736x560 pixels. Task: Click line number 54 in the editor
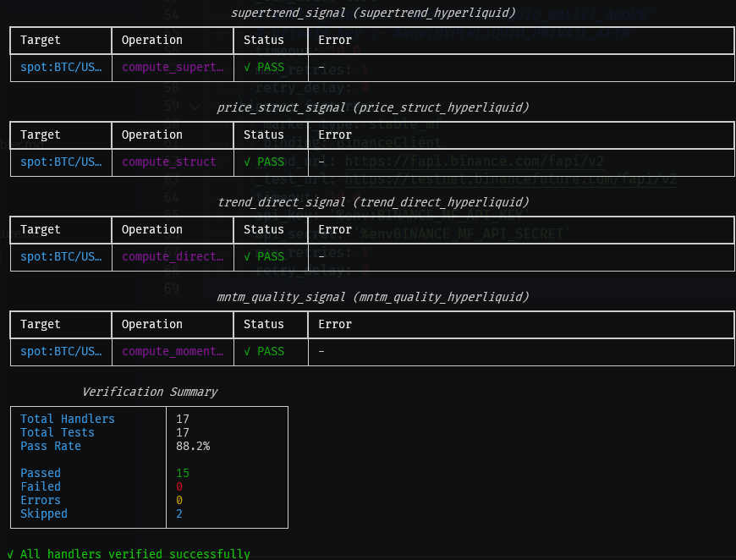click(x=171, y=14)
